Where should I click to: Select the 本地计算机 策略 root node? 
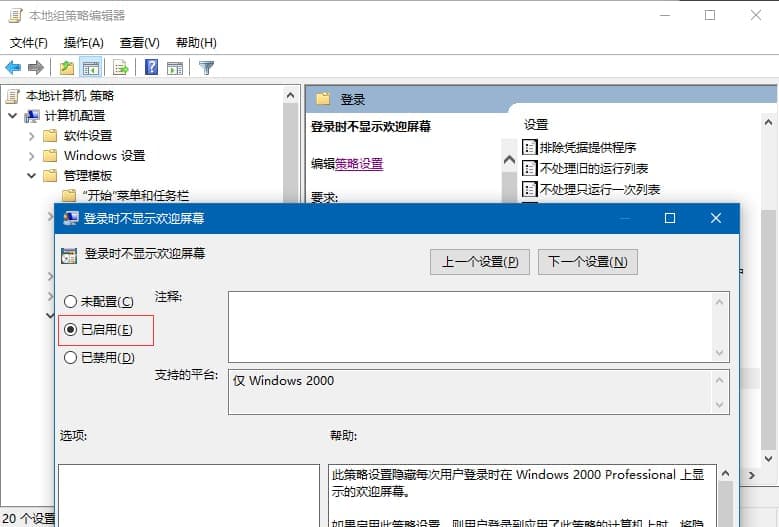tap(70, 95)
